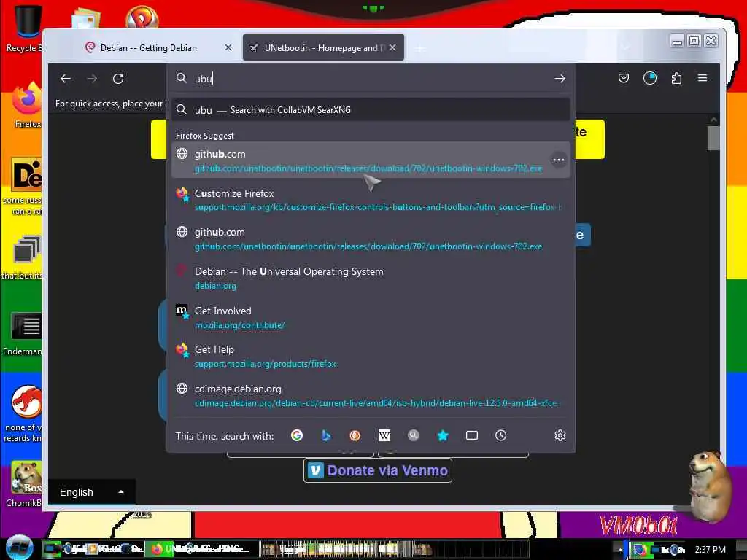Select the Get Involved mozilla.org suggestion
747x560 pixels.
click(371, 318)
